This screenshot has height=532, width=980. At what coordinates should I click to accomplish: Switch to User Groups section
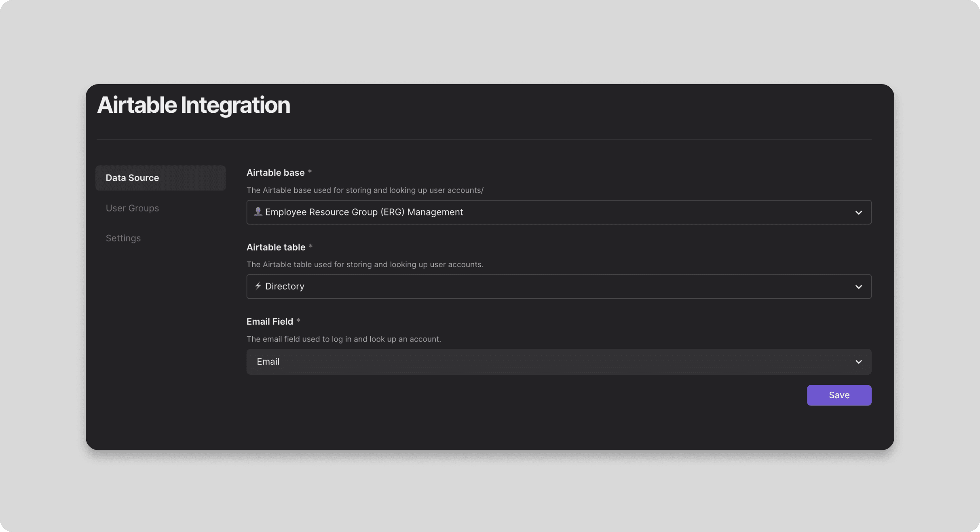pyautogui.click(x=132, y=208)
